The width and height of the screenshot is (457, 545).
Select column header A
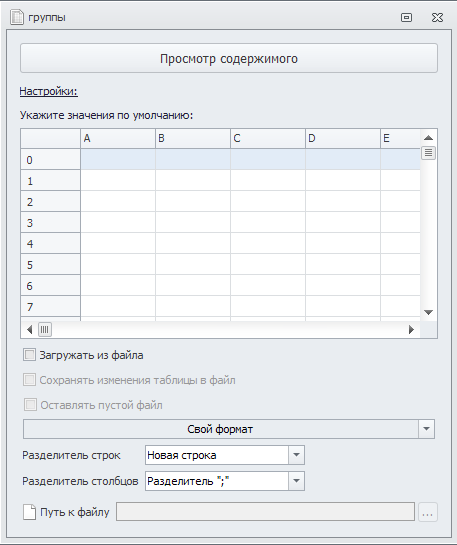pyautogui.click(x=118, y=138)
